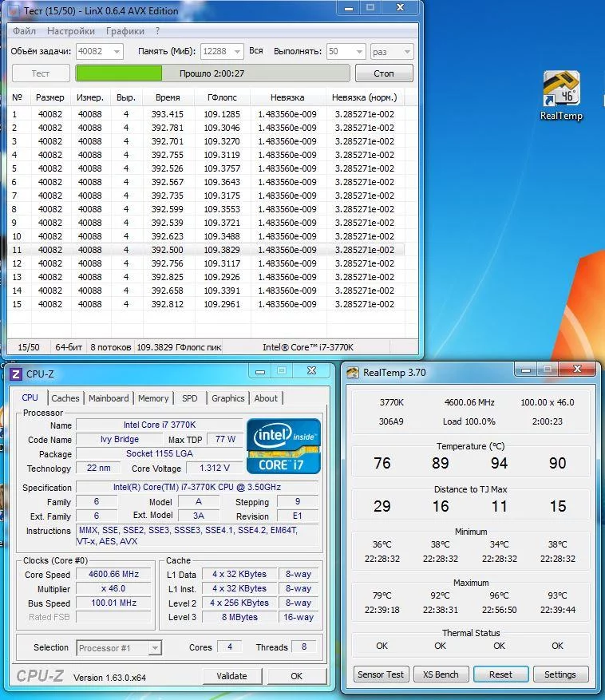Switch to the Mainboard tab in CPU-Z

click(x=109, y=398)
